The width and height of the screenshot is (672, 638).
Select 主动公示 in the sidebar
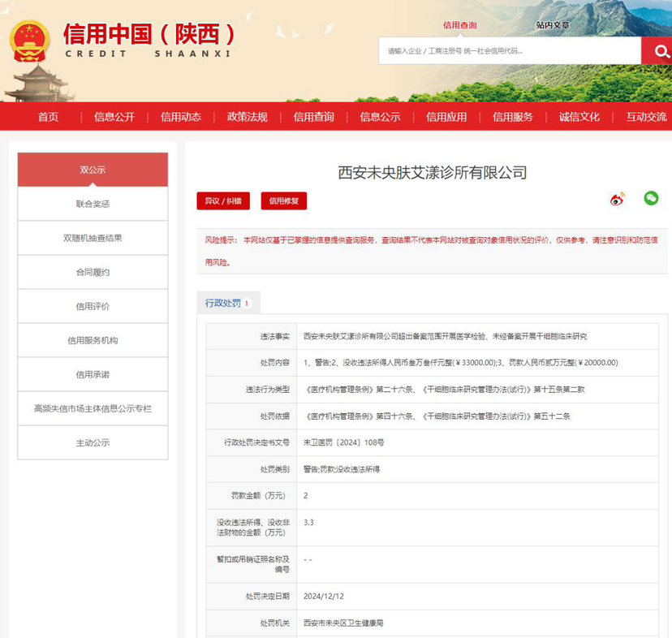point(93,442)
